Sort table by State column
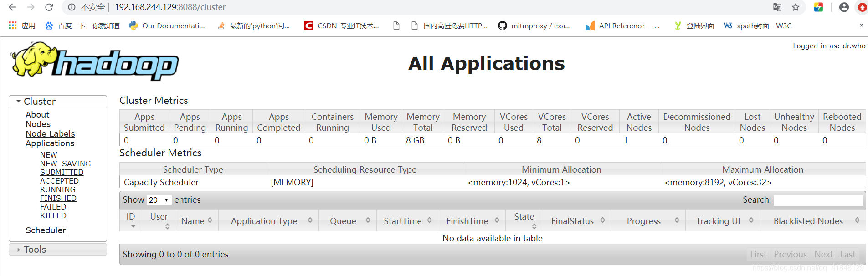The height and width of the screenshot is (276, 868). point(524,220)
